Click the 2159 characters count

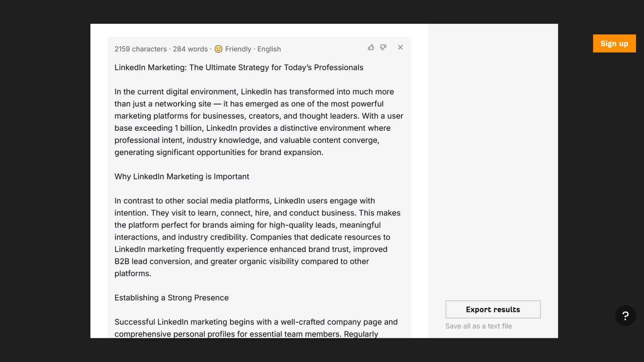[x=141, y=49]
